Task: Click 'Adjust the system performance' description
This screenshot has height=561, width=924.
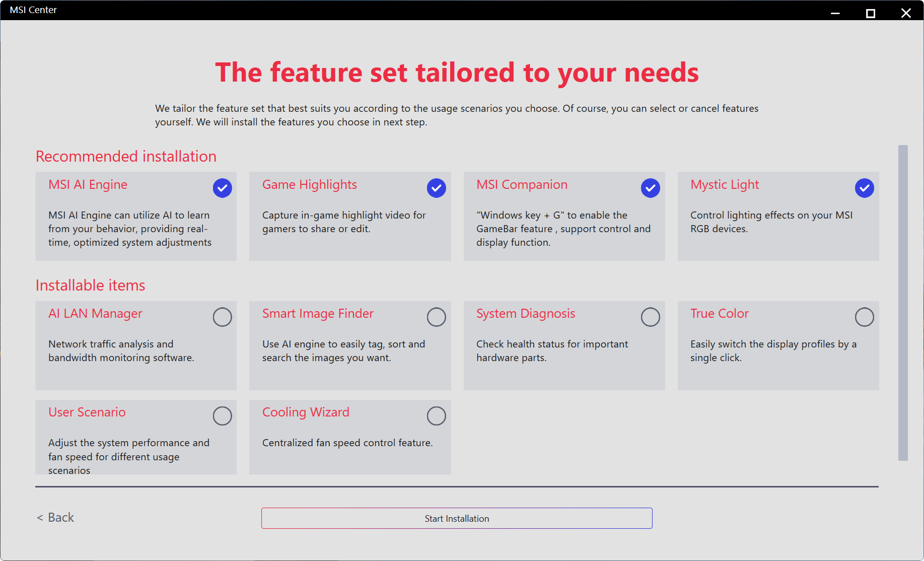Action: pos(129,456)
